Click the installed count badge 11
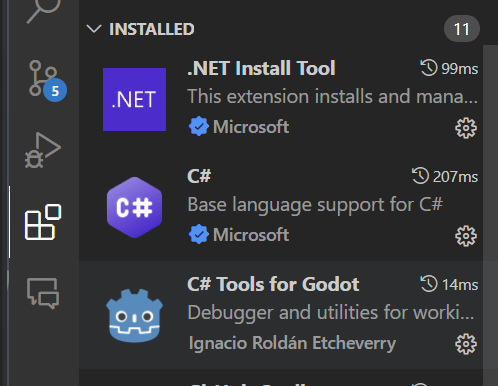 462,29
